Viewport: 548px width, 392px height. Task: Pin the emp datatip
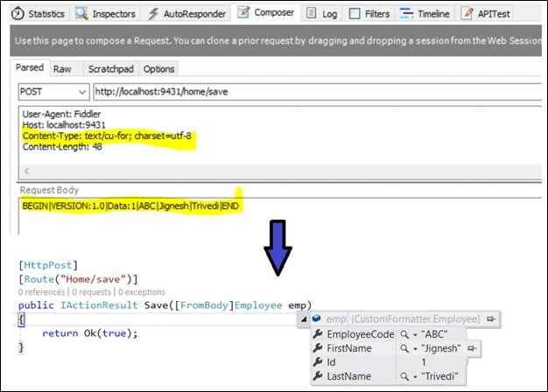[x=491, y=319]
